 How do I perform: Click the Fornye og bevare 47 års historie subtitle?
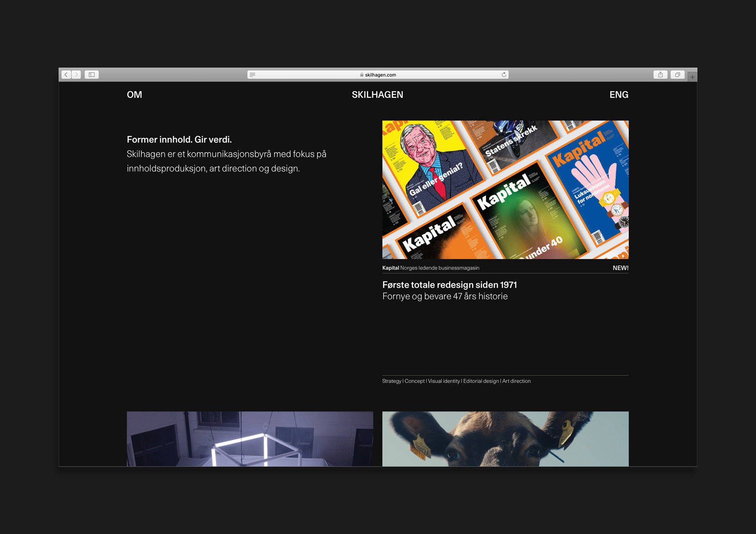[x=445, y=296]
